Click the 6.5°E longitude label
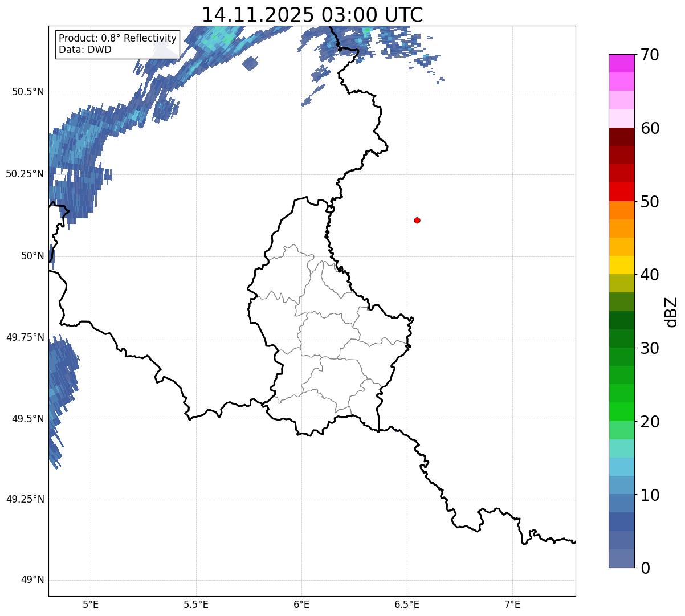 (407, 605)
